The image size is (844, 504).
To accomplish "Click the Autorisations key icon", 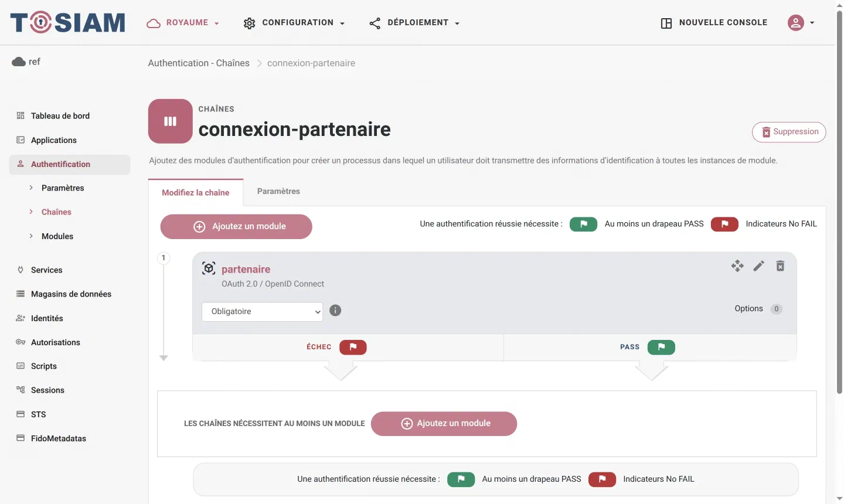I will point(21,342).
